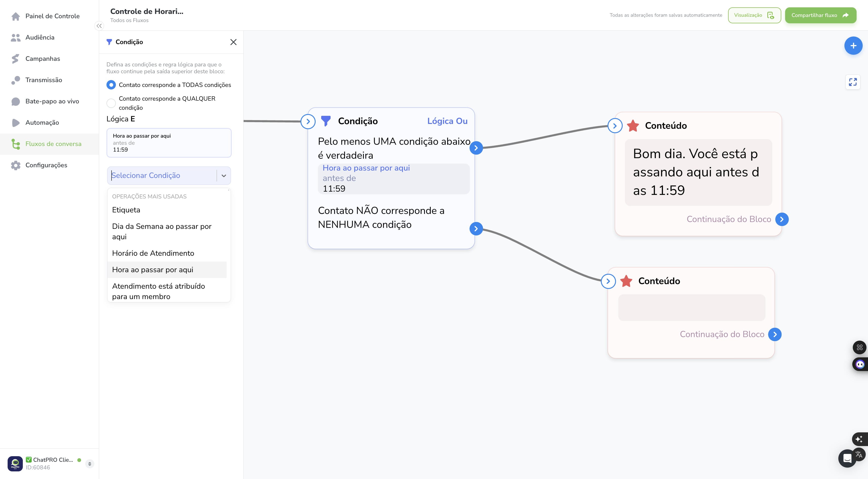This screenshot has height=479, width=868.
Task: Click the ChatPRO account avatar
Action: (x=15, y=464)
